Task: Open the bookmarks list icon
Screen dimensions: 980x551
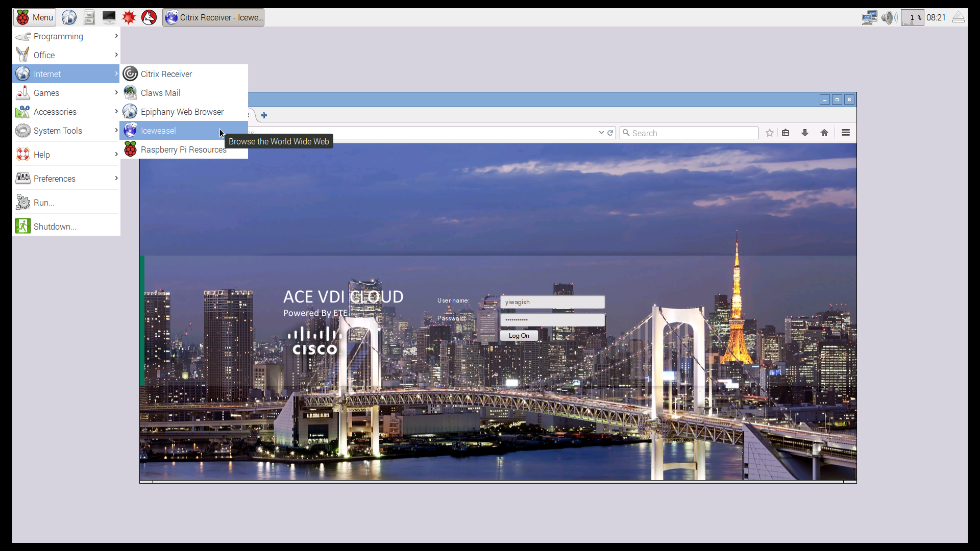Action: tap(786, 133)
